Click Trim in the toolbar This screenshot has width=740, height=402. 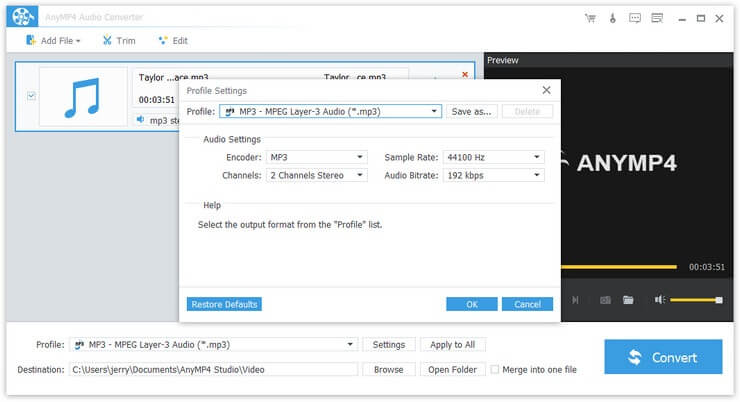tap(118, 41)
